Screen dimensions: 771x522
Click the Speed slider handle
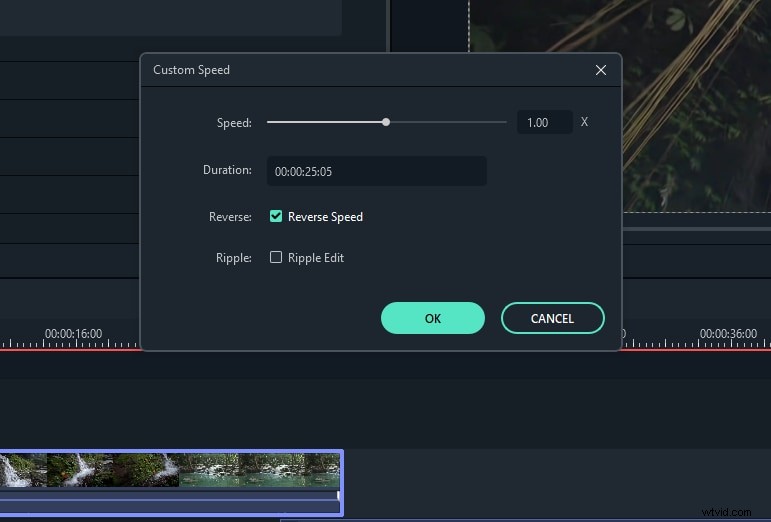[x=386, y=122]
